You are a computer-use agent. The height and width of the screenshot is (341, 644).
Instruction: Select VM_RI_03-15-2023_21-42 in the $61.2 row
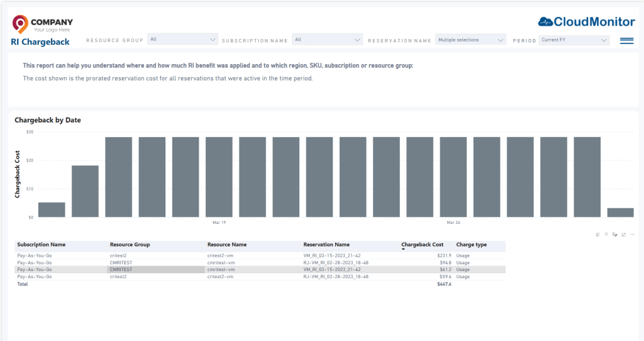pyautogui.click(x=332, y=269)
